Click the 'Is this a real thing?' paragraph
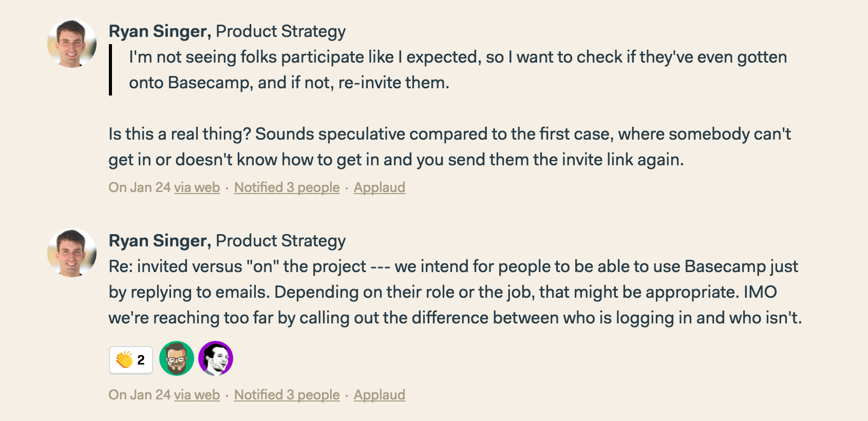Image resolution: width=868 pixels, height=421 pixels. [x=449, y=146]
